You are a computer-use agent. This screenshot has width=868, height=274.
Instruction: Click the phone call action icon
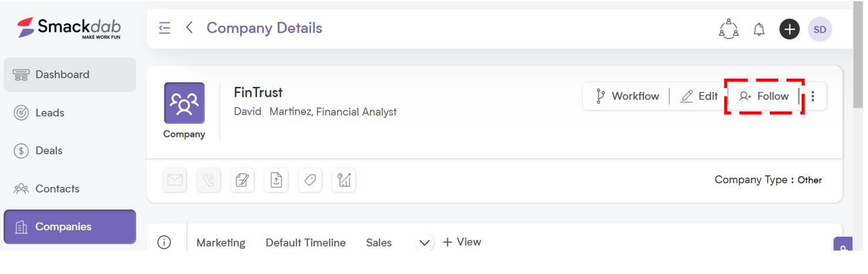point(208,181)
